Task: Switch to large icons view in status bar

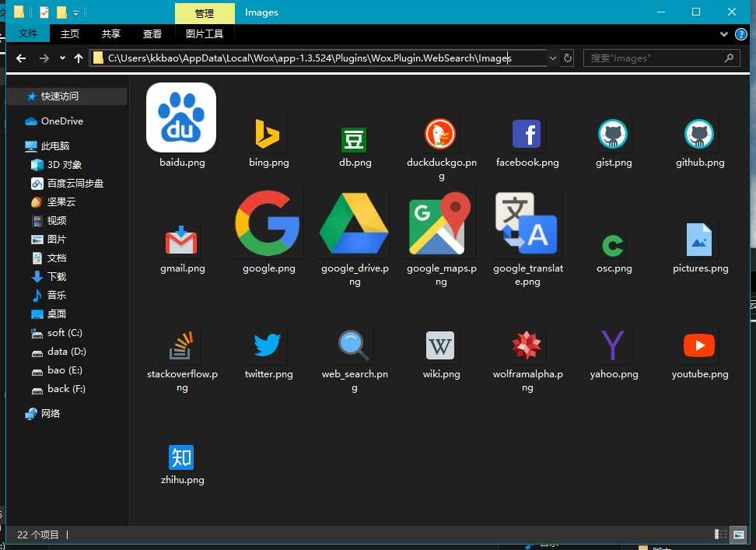Action: point(738,534)
